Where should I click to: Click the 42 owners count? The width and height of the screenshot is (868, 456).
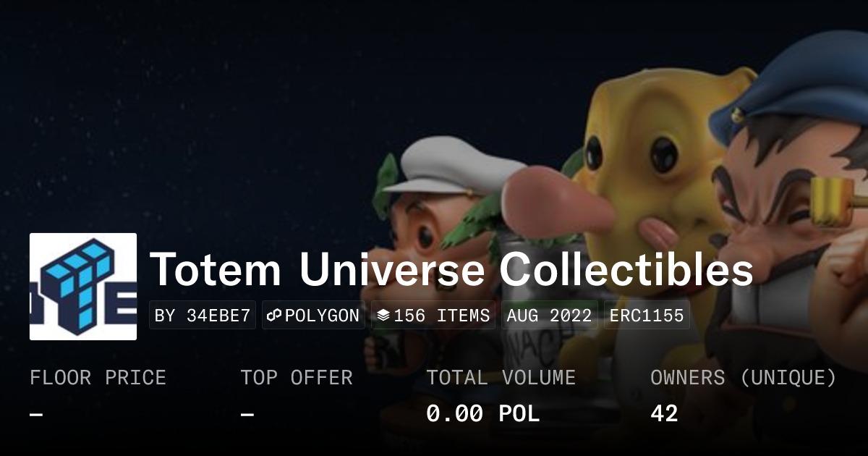664,414
